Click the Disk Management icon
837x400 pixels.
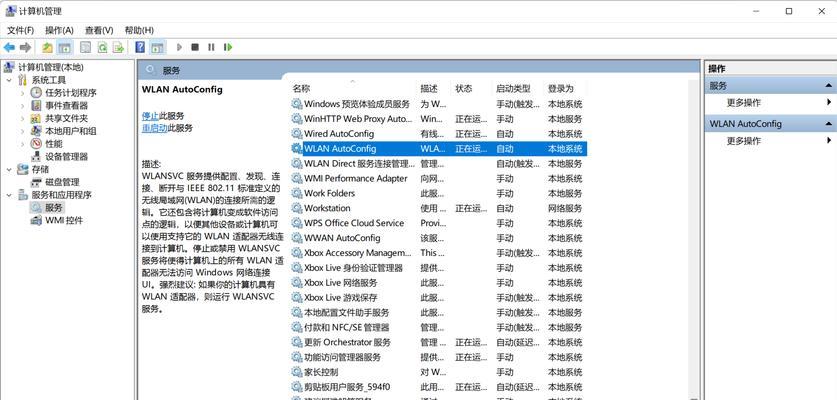pos(36,182)
